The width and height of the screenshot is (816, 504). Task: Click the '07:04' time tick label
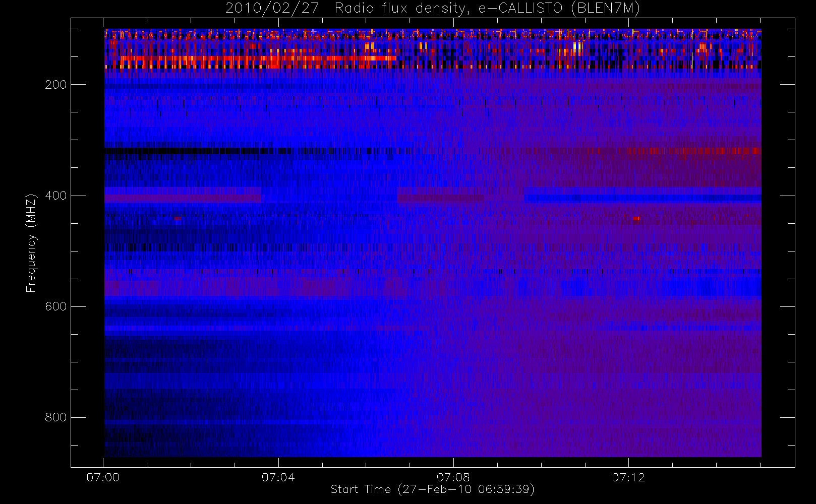278,477
